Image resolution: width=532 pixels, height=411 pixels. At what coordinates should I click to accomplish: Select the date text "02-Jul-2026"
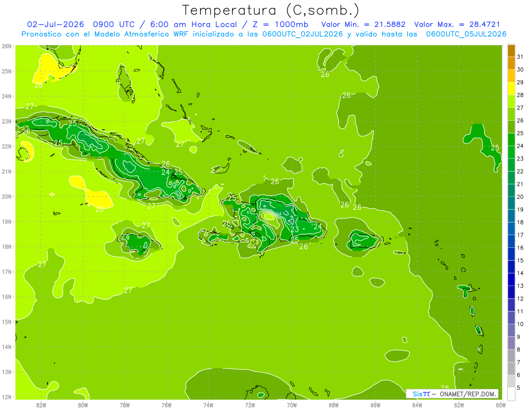coord(55,24)
